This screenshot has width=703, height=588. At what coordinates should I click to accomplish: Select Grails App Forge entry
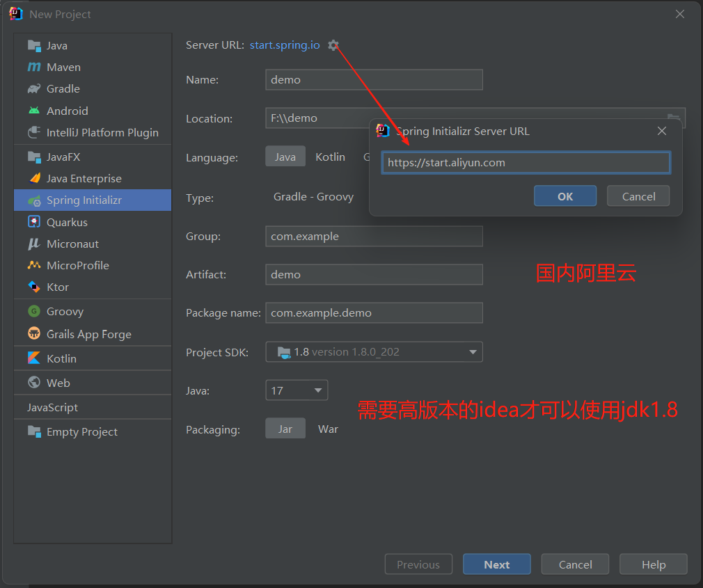[x=93, y=333]
